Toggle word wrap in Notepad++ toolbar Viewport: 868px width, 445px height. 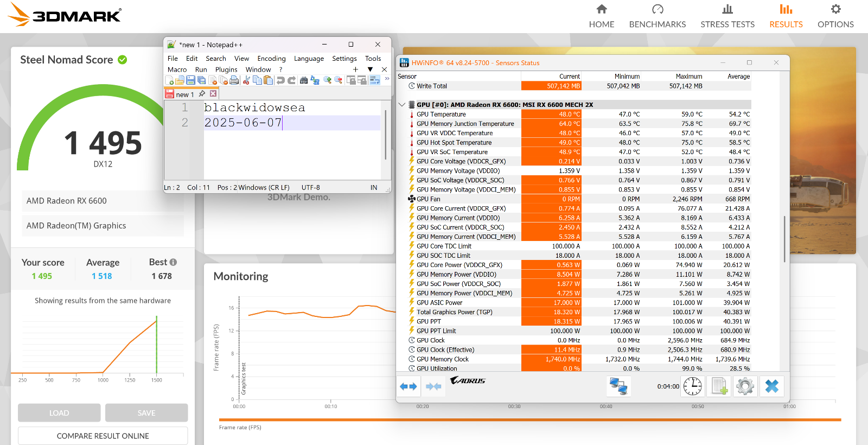(x=374, y=80)
